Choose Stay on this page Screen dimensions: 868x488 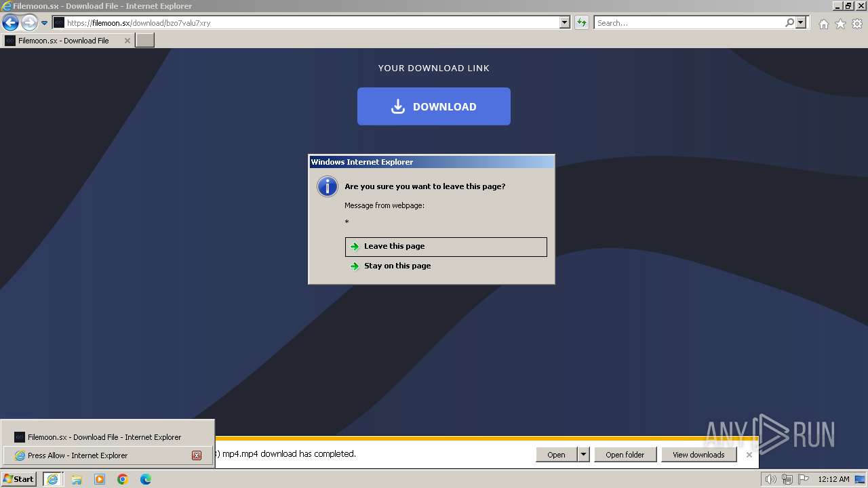(446, 266)
